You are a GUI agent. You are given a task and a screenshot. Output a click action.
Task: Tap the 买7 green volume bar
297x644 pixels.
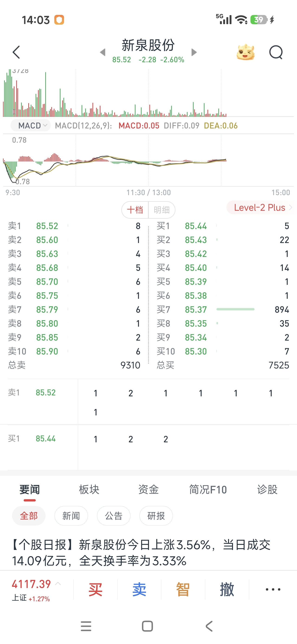pyautogui.click(x=235, y=309)
